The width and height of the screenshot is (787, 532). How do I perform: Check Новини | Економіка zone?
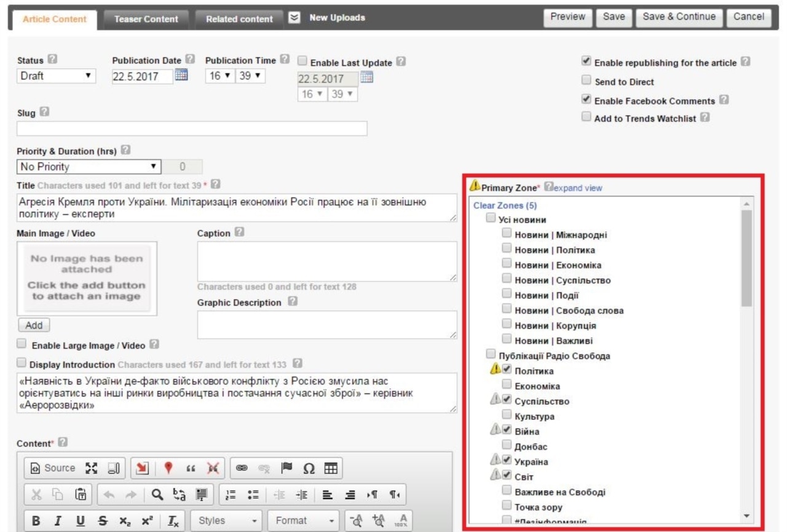507,264
